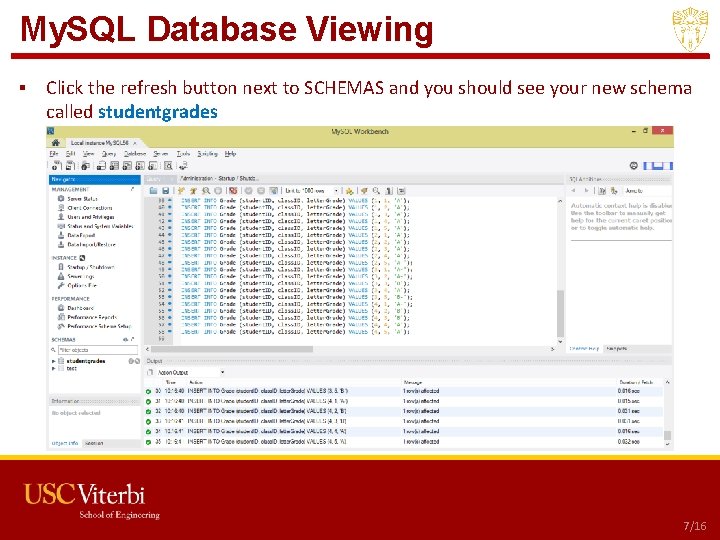
Task: Expand the test schema
Action: click(54, 368)
